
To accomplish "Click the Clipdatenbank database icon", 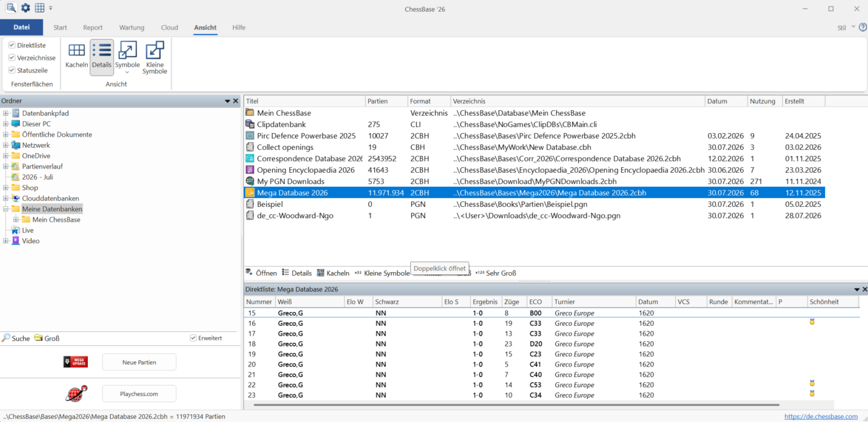I will [x=250, y=124].
